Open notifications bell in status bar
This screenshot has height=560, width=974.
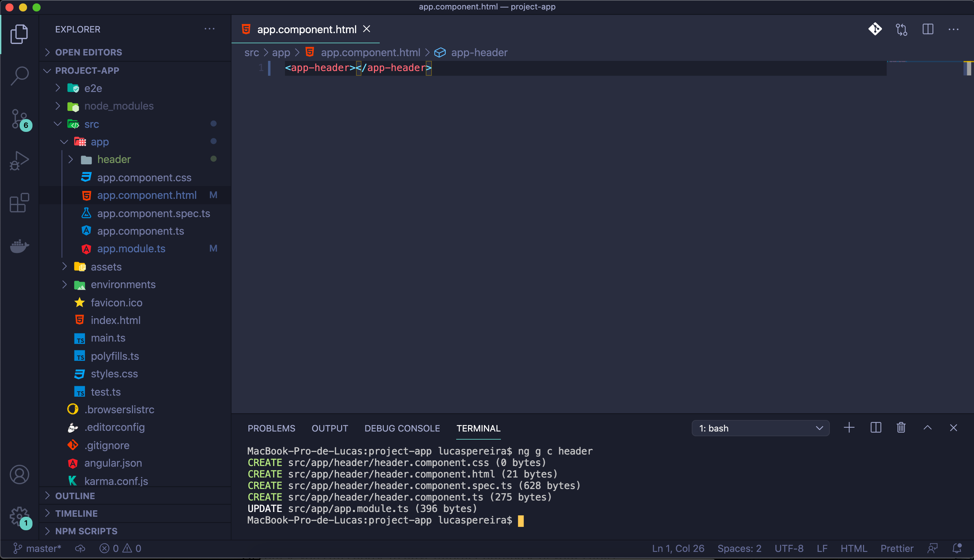[x=957, y=548]
